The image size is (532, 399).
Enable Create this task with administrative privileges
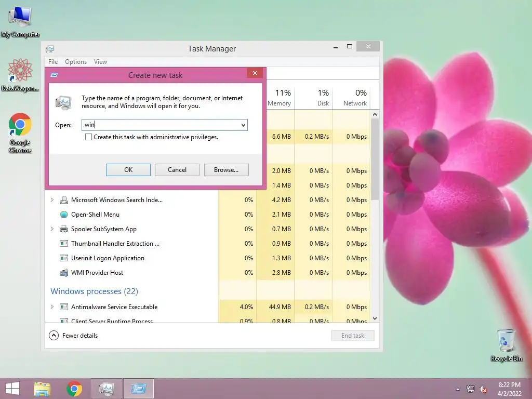(x=88, y=137)
